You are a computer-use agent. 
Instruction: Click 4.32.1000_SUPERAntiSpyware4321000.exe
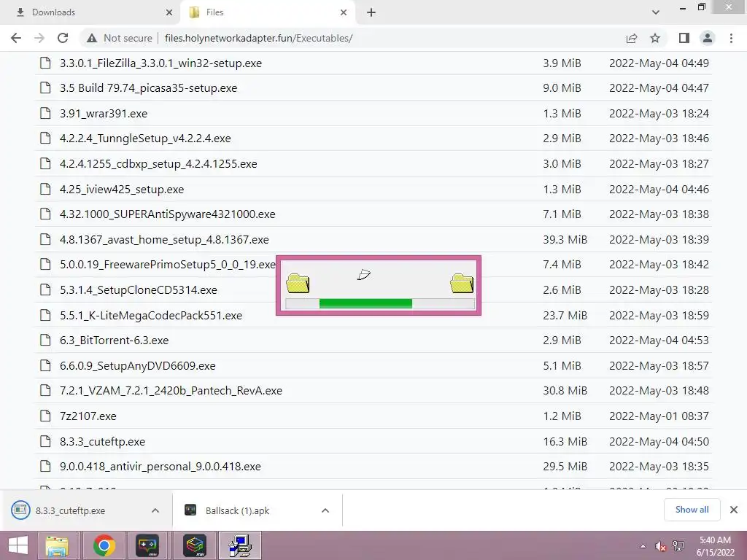[167, 214]
